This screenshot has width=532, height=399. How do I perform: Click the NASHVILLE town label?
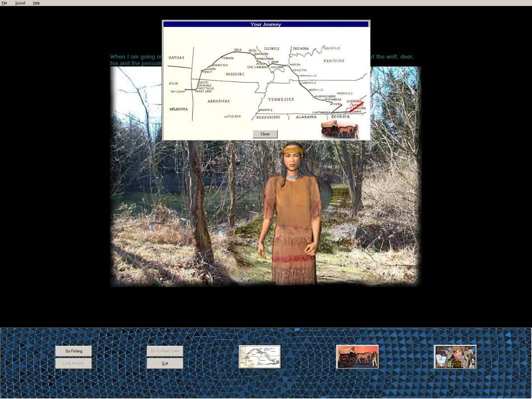316,90
